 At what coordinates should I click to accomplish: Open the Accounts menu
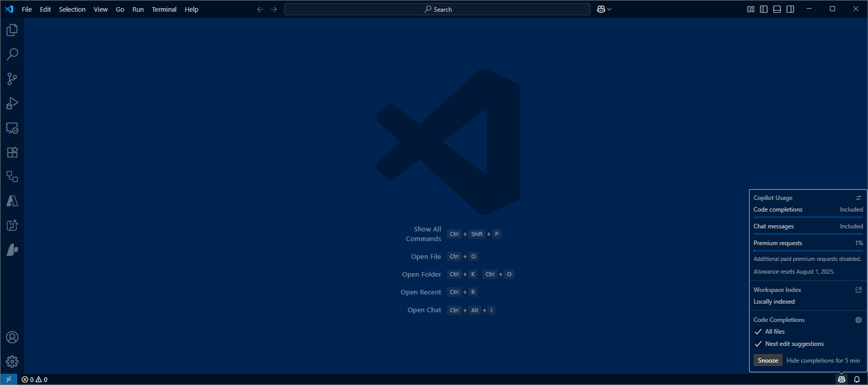point(12,337)
